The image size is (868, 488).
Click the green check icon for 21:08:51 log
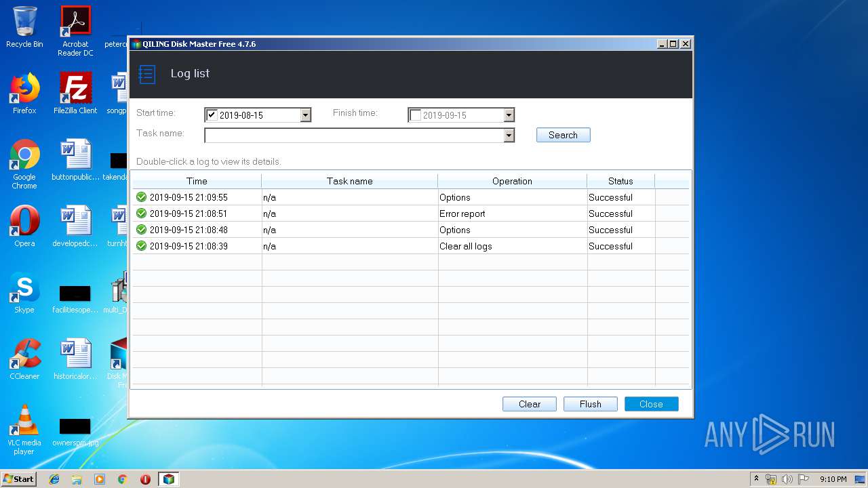[141, 213]
